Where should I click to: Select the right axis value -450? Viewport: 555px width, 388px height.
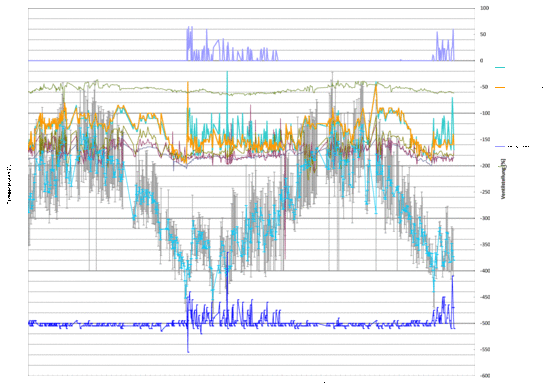click(485, 297)
